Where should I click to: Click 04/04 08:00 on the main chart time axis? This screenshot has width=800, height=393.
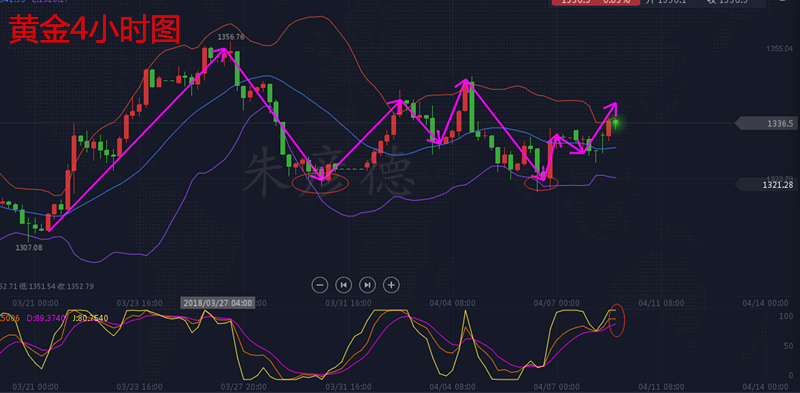453,303
